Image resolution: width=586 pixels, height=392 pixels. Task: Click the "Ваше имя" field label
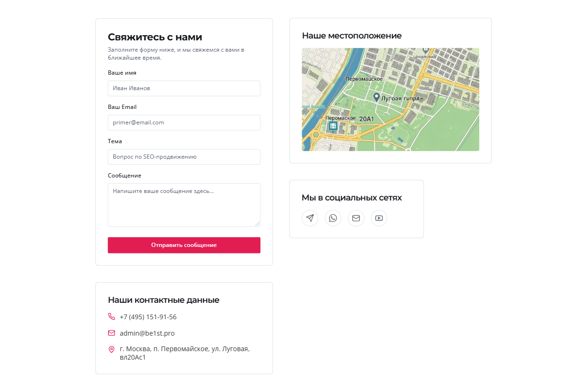point(122,73)
